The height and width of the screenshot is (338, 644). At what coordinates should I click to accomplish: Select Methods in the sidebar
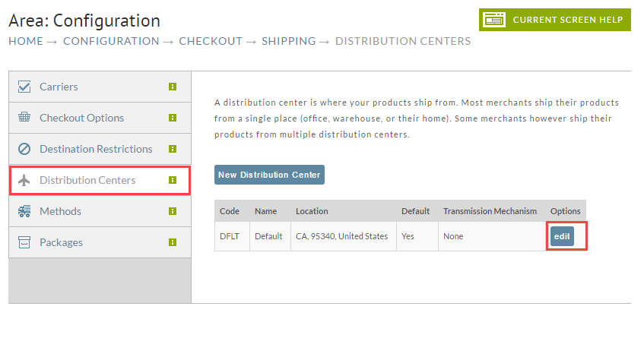(100, 211)
